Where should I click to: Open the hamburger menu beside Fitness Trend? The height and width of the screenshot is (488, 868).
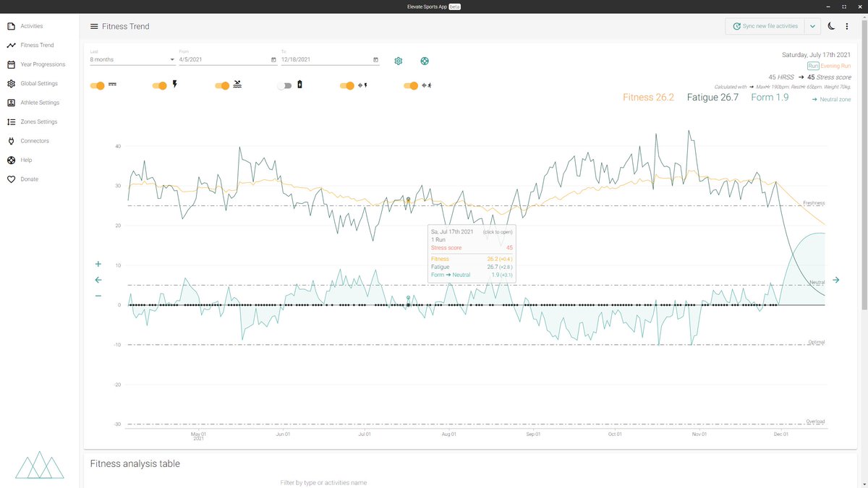coord(94,27)
